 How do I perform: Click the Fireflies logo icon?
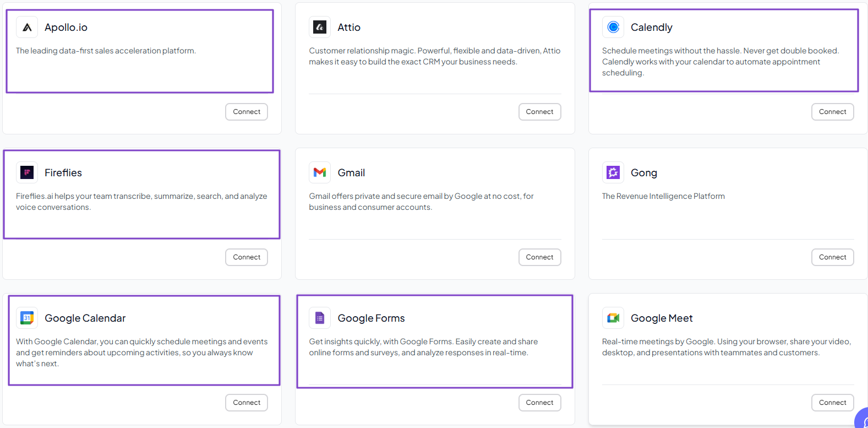click(27, 172)
